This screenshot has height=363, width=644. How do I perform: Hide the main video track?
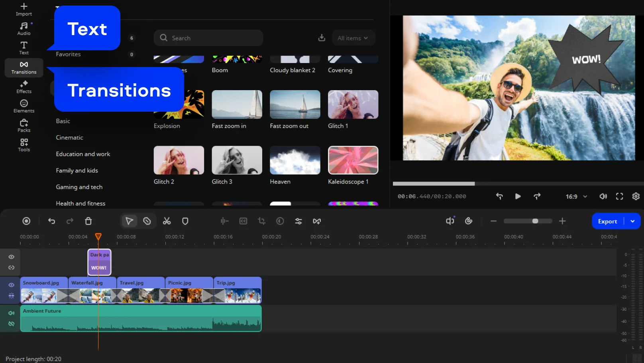(x=12, y=285)
